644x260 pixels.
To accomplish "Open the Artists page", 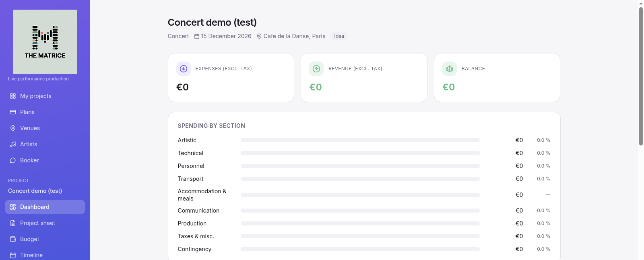I will pyautogui.click(x=45, y=144).
